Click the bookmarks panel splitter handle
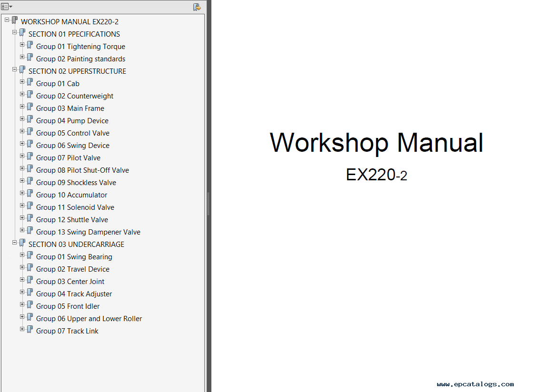The image size is (538, 392). pyautogui.click(x=208, y=204)
